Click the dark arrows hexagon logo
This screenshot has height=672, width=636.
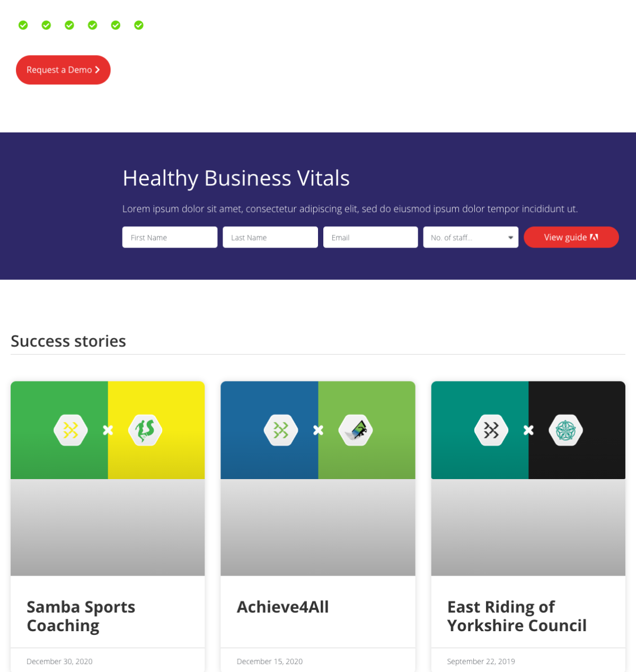coord(491,430)
